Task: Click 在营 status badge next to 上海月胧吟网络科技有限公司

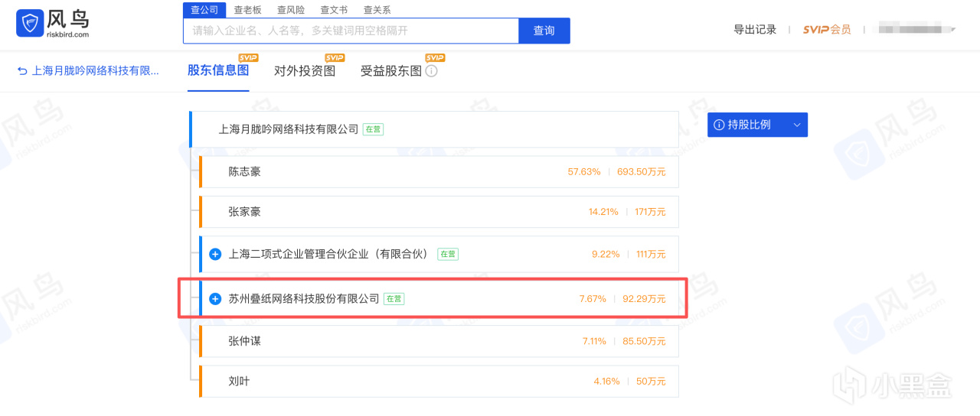Action: (373, 129)
